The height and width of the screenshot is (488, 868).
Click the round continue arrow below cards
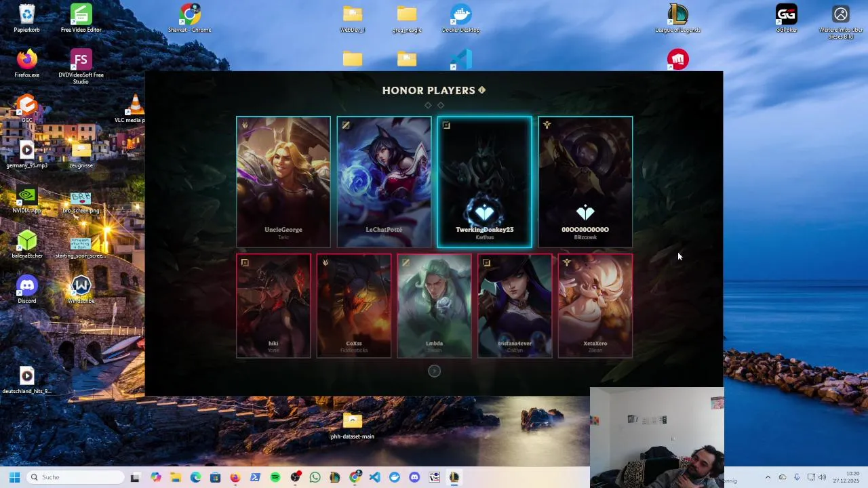coord(435,371)
